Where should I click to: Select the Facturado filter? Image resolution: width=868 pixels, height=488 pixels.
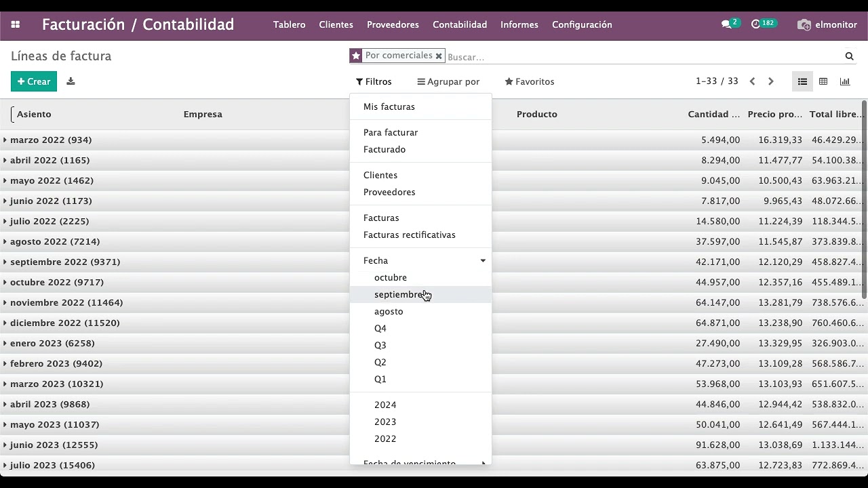coord(420,149)
